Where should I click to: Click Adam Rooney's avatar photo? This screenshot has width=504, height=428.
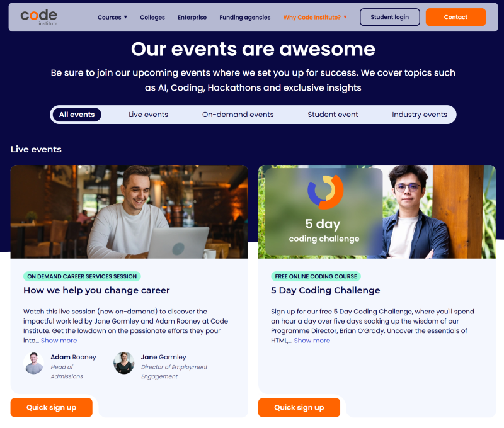[x=34, y=363]
